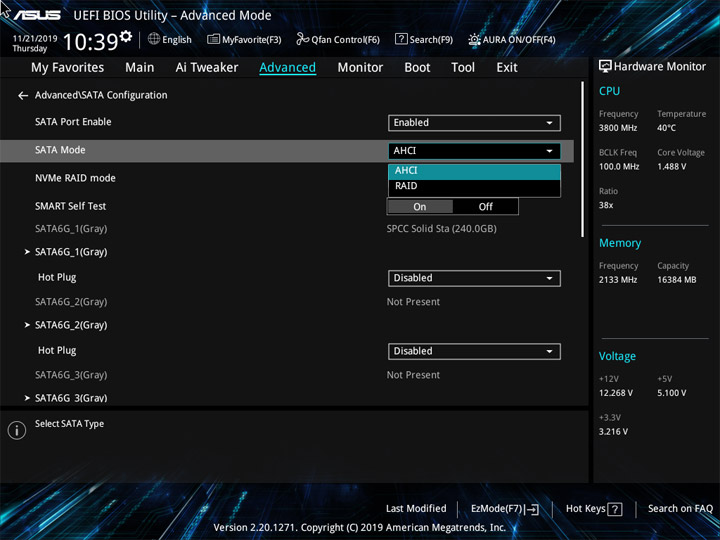Click the Last Modified button
The width and height of the screenshot is (720, 540).
416,509
